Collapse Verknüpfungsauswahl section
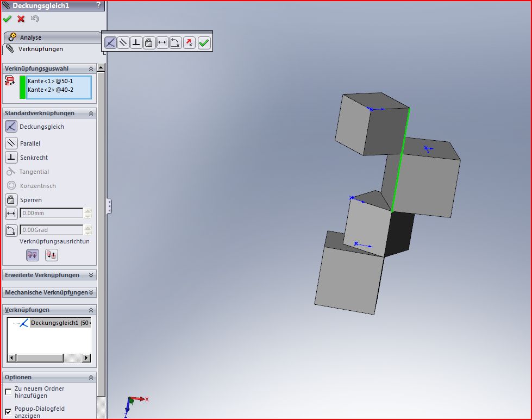This screenshot has height=420, width=532. click(x=91, y=69)
